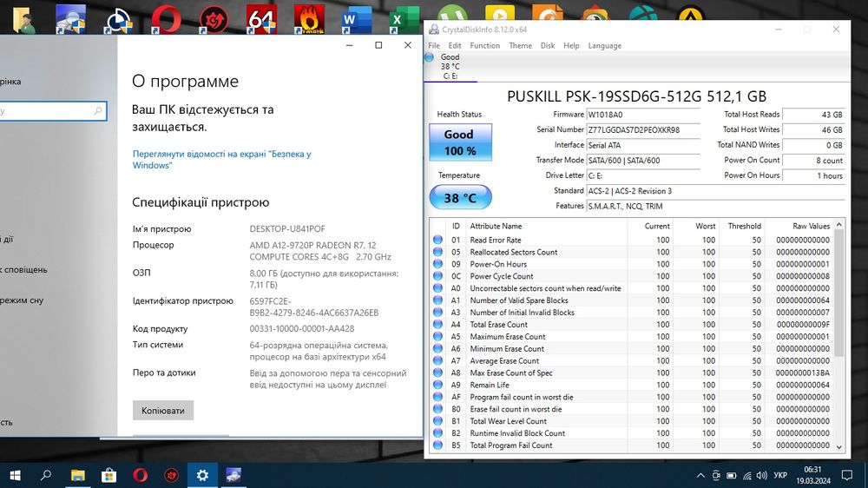Open the File menu in CrystalDiskInfo
The image size is (868, 488).
coord(434,45)
